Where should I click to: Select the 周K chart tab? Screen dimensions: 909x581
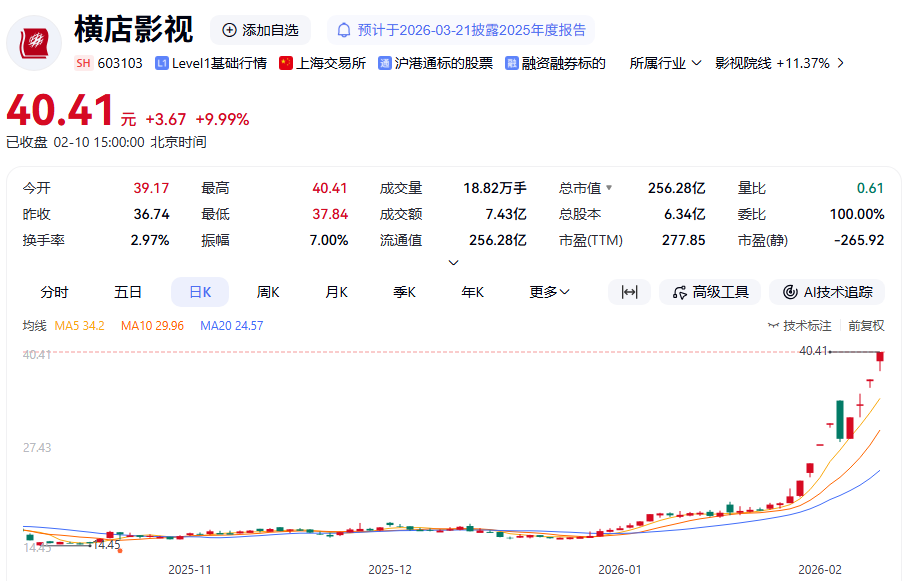point(268,292)
